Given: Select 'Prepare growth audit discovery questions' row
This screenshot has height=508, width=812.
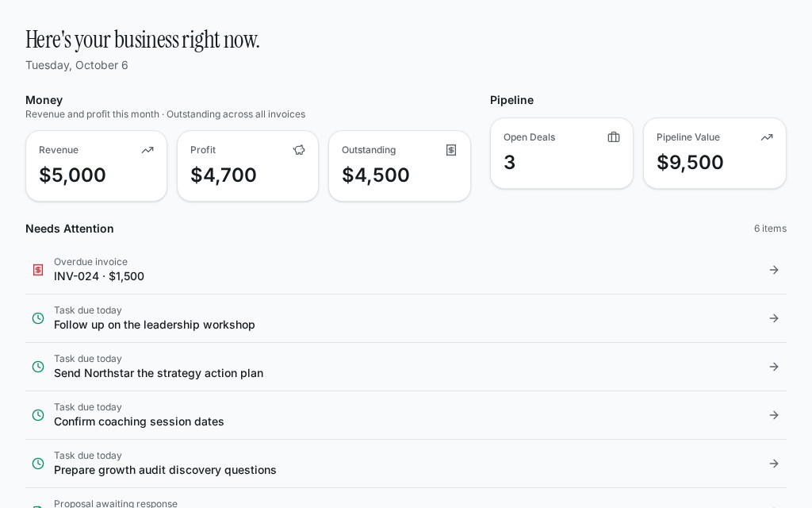Looking at the screenshot, I should [x=406, y=464].
